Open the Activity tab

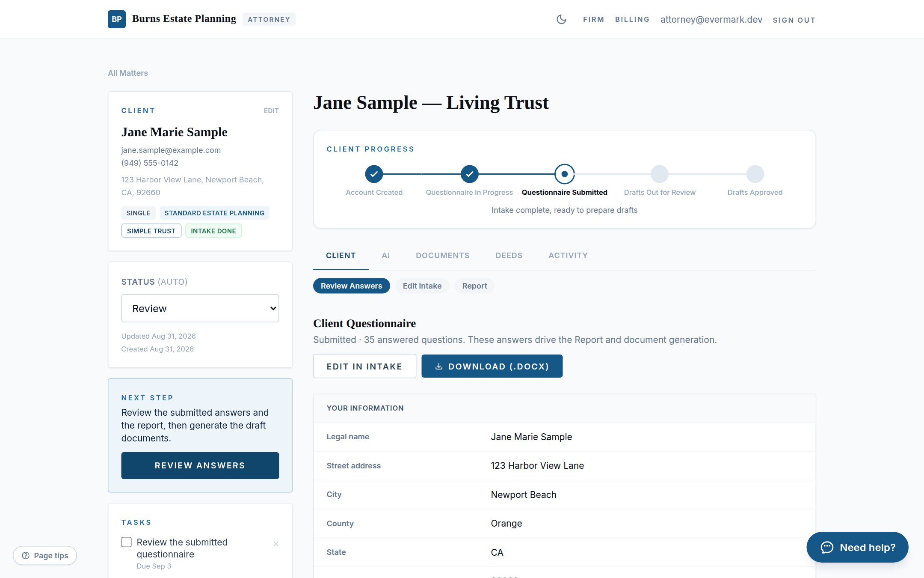click(x=568, y=256)
